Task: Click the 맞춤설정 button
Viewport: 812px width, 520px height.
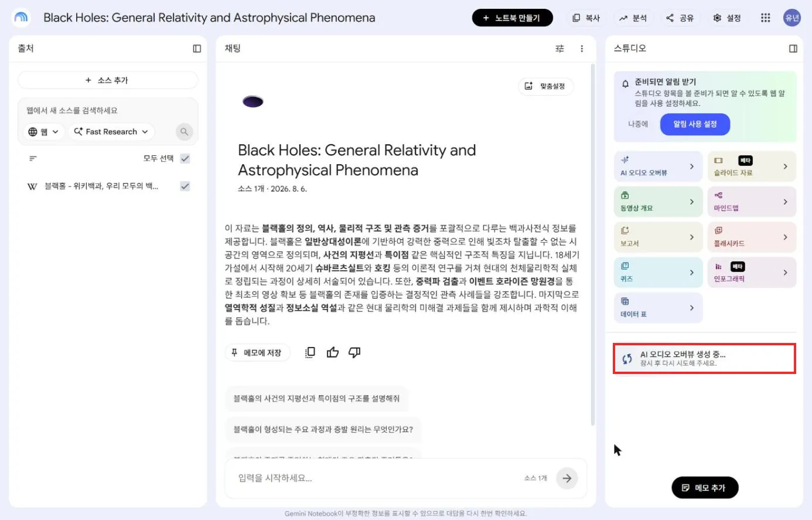Action: [545, 86]
